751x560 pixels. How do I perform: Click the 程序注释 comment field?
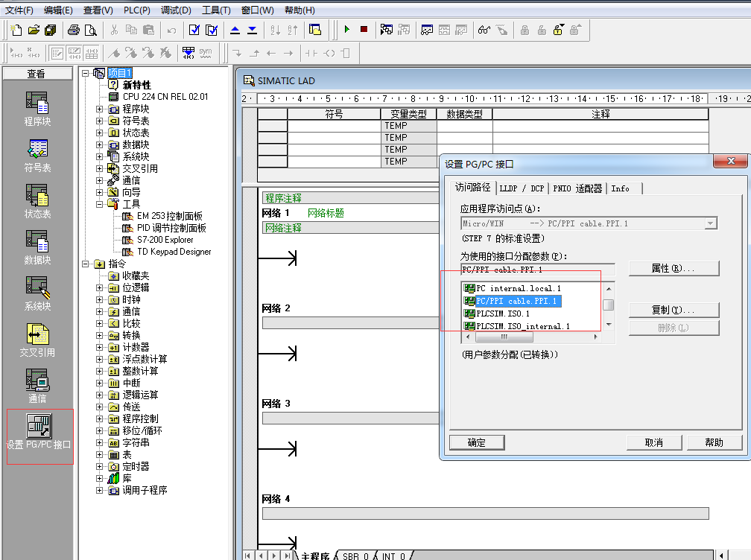point(351,198)
